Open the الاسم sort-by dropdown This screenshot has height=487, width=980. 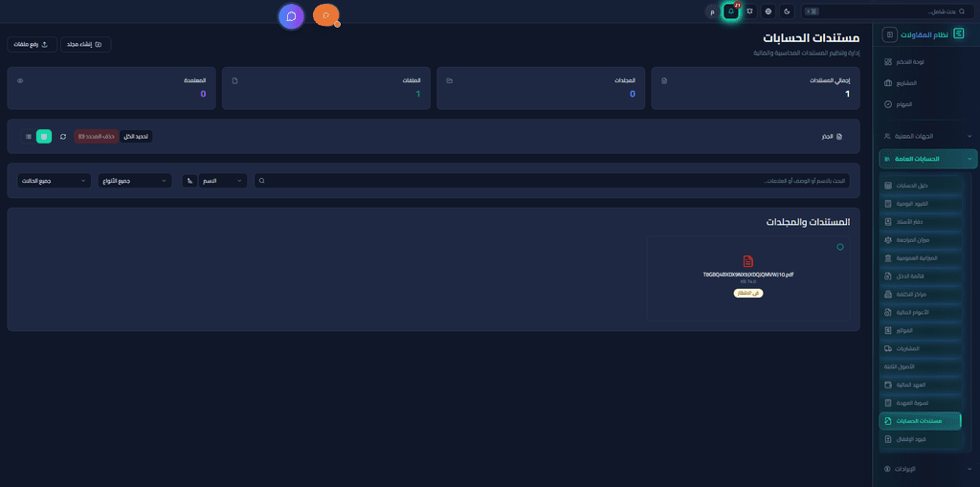pyautogui.click(x=223, y=181)
